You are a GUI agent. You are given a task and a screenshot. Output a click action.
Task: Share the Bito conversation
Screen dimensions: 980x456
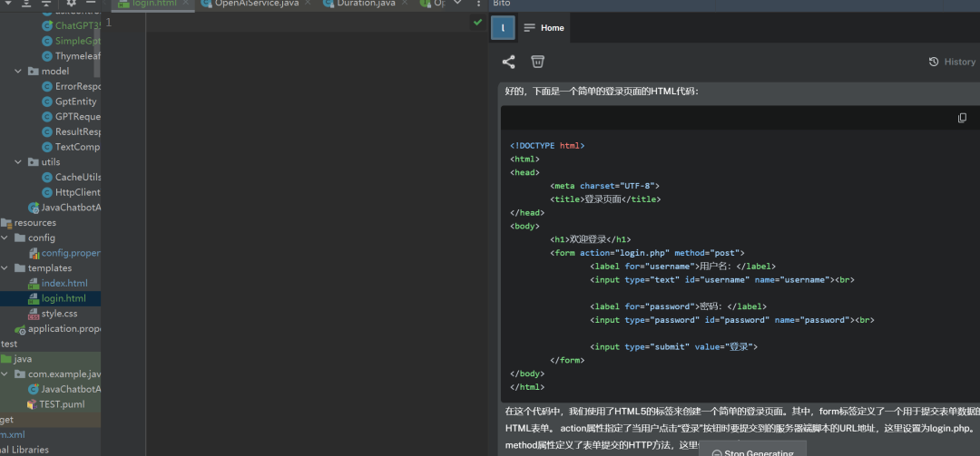(509, 62)
